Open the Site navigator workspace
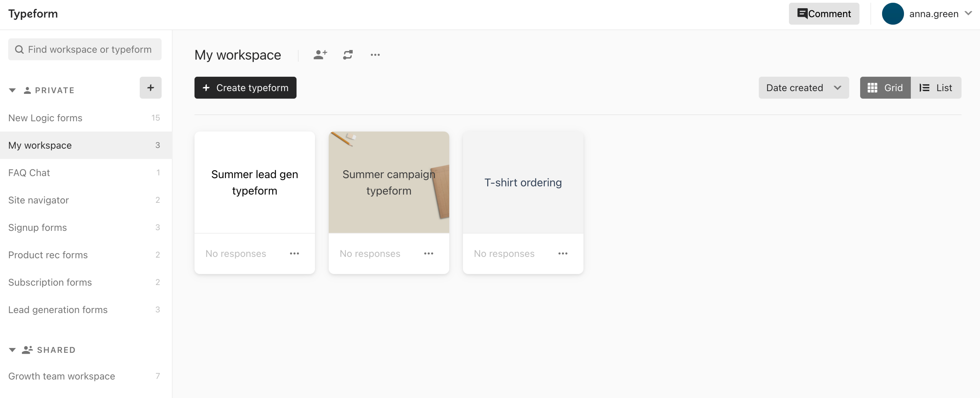 click(x=86, y=200)
